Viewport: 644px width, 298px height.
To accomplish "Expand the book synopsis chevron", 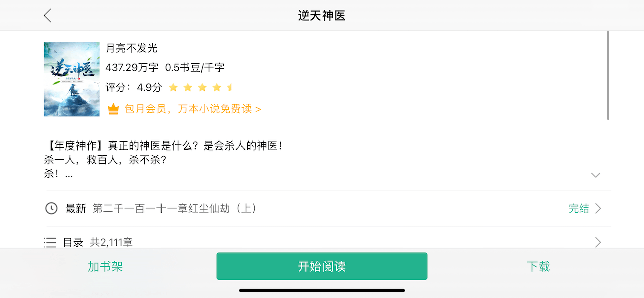I will pyautogui.click(x=596, y=175).
